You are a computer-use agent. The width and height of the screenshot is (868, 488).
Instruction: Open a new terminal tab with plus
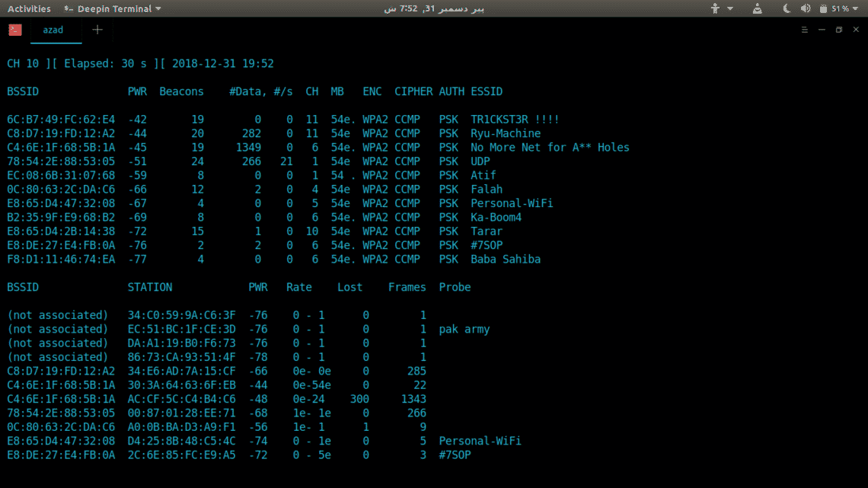97,30
